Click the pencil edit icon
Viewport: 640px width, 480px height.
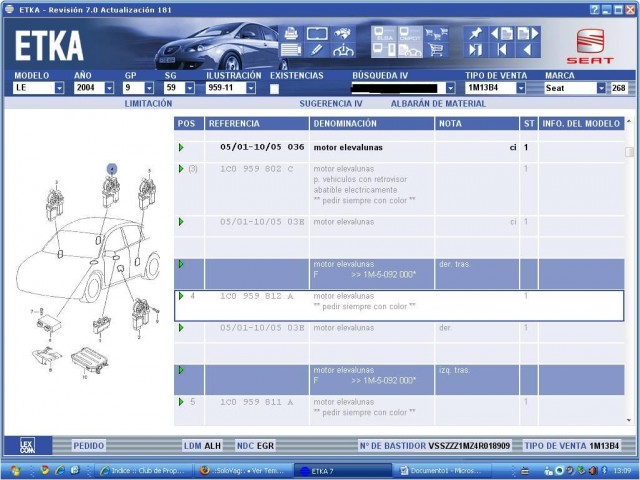[x=316, y=50]
